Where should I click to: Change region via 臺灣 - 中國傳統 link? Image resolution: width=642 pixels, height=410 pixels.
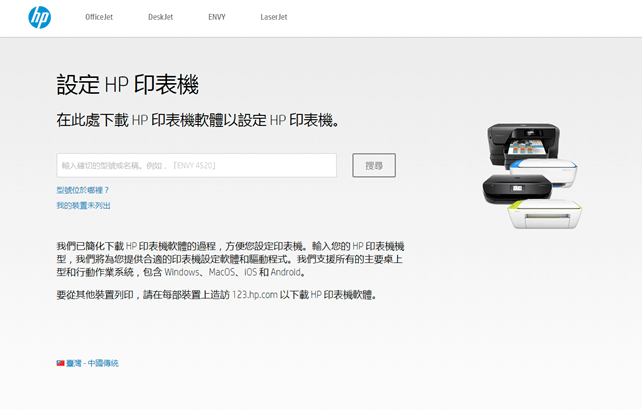point(92,363)
